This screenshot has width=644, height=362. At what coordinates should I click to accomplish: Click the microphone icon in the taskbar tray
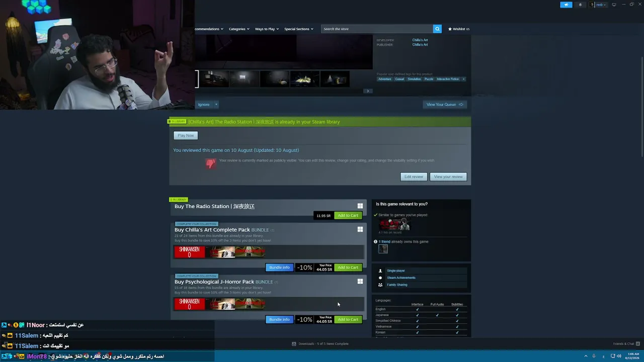click(x=594, y=356)
